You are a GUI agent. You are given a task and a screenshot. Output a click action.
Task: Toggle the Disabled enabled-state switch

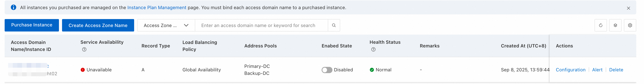point(327,70)
